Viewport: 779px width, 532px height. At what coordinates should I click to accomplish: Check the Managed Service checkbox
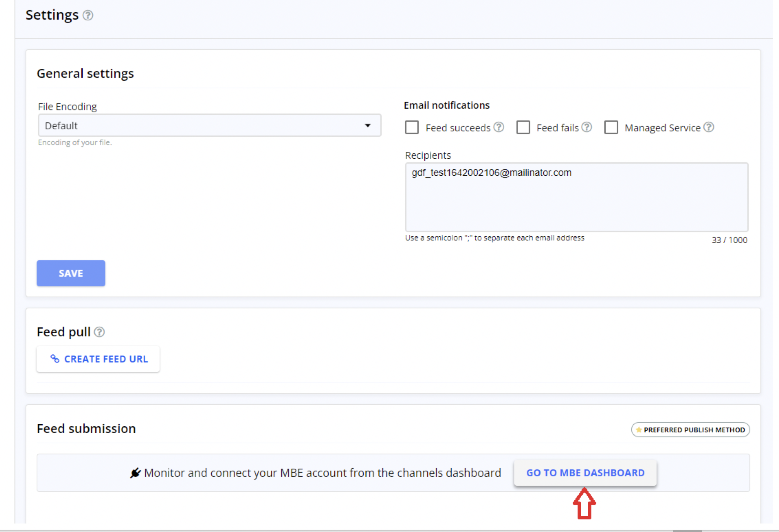611,127
